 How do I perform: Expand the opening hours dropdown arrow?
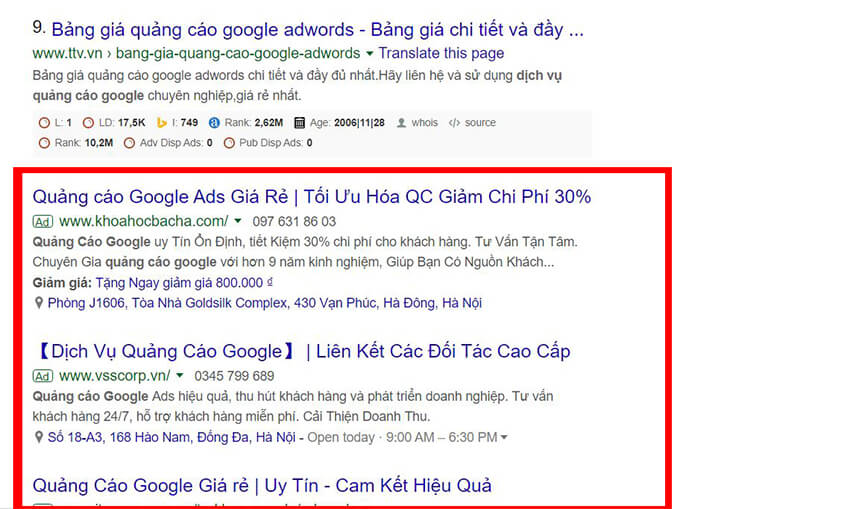pyautogui.click(x=504, y=437)
